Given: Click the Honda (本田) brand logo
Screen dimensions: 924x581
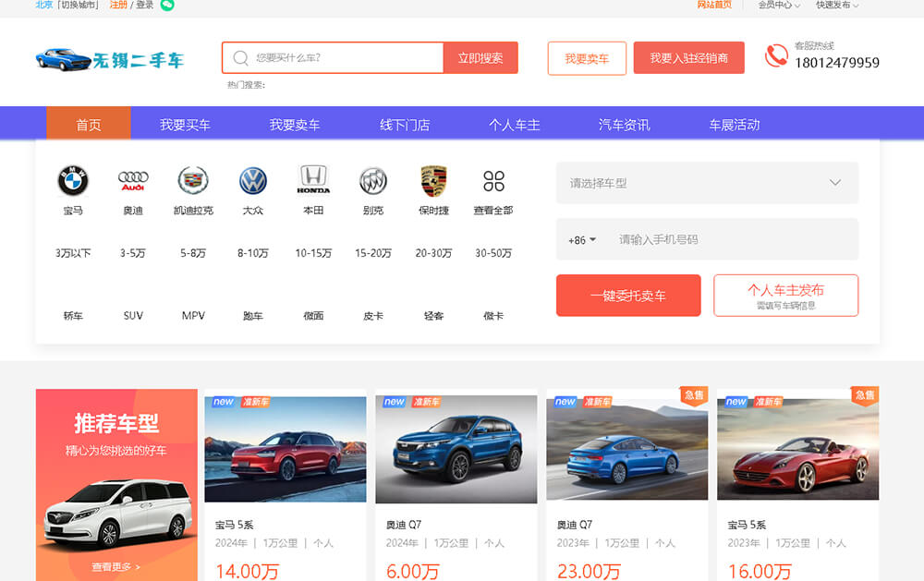Looking at the screenshot, I should click(312, 181).
